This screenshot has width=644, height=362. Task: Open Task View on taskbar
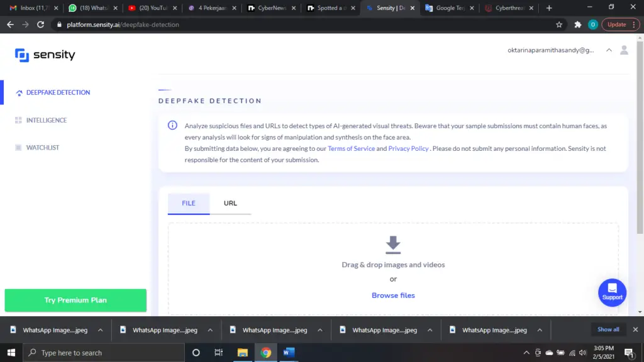[x=218, y=353]
